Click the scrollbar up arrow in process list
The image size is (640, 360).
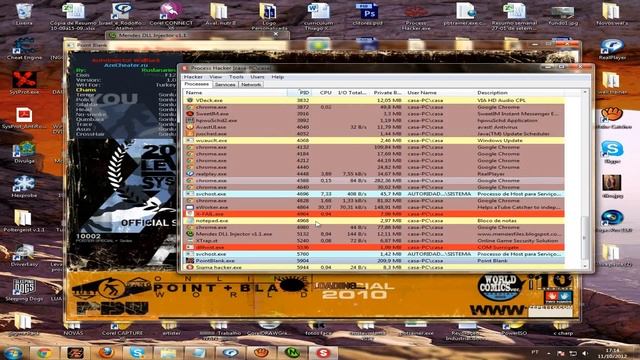coord(585,92)
